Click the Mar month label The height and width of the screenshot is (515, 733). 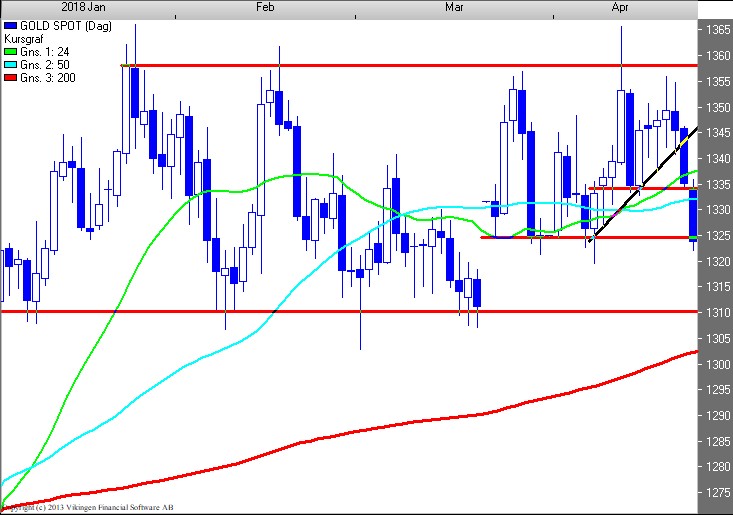(x=454, y=7)
